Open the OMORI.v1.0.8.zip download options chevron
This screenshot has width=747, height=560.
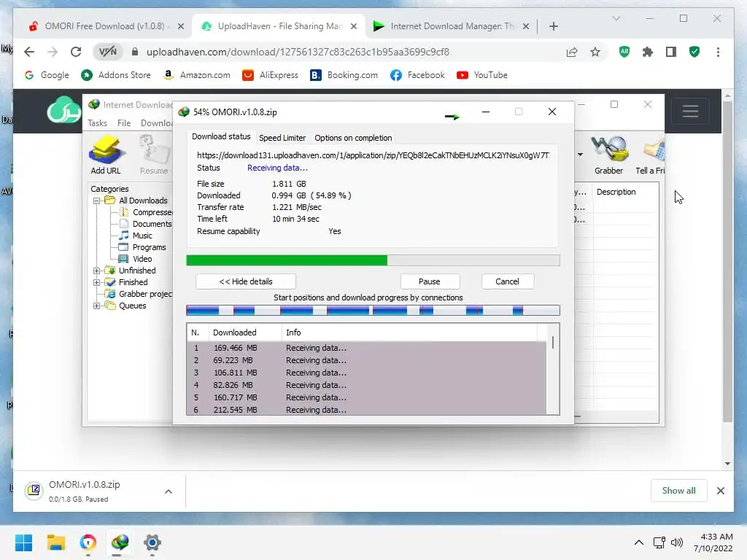(169, 491)
